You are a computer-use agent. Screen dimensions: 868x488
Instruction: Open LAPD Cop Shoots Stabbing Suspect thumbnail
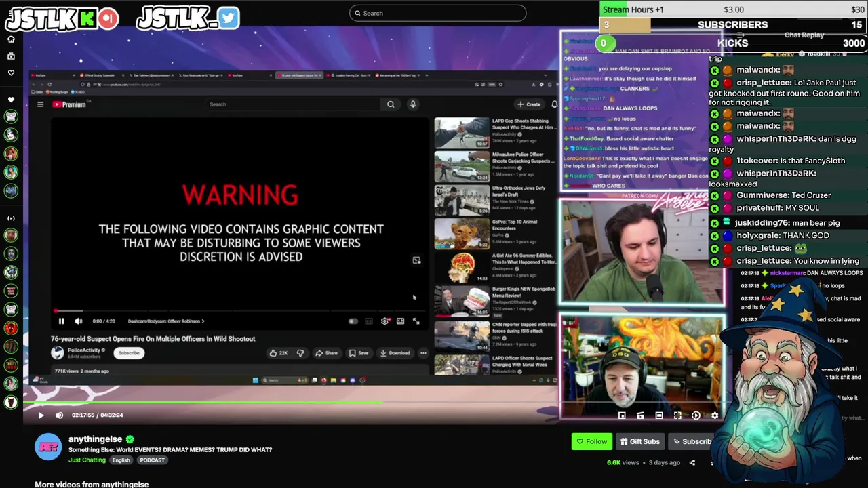point(462,133)
